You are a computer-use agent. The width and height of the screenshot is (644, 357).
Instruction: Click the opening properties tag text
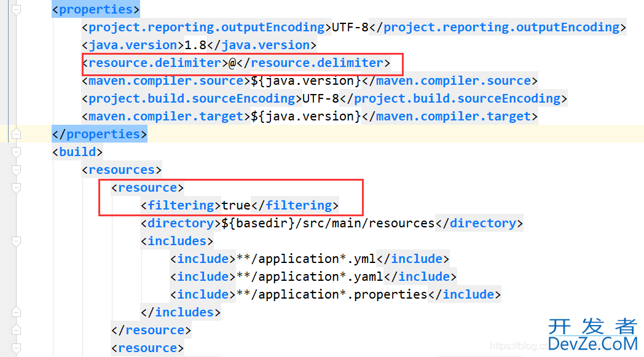coord(96,9)
